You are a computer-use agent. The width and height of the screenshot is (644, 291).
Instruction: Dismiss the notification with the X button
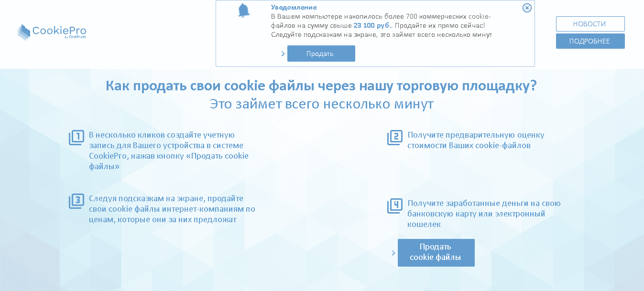tap(527, 8)
